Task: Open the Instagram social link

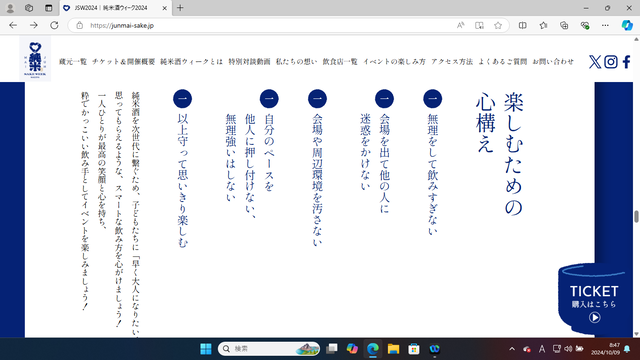Action: 611,62
